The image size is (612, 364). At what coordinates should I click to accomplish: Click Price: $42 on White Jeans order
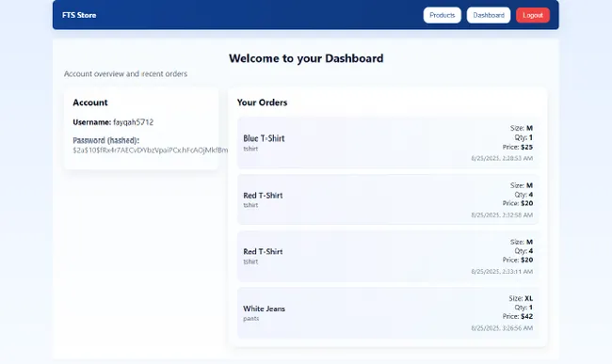(518, 316)
